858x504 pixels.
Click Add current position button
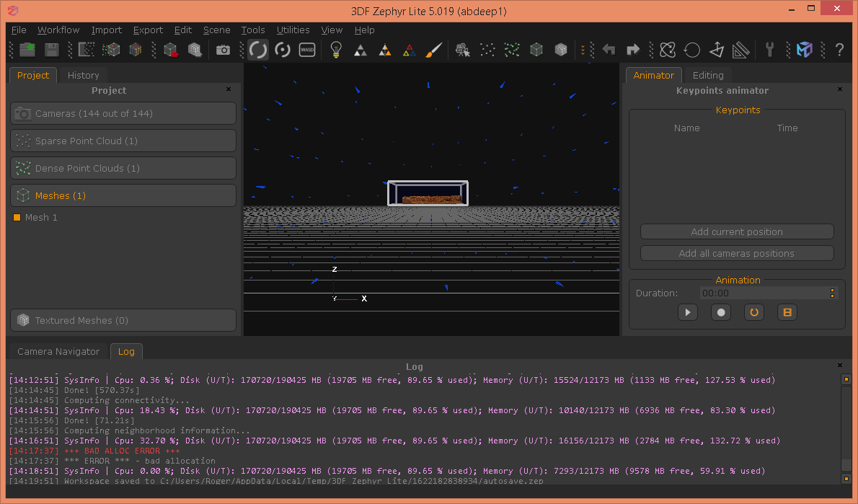[737, 231]
